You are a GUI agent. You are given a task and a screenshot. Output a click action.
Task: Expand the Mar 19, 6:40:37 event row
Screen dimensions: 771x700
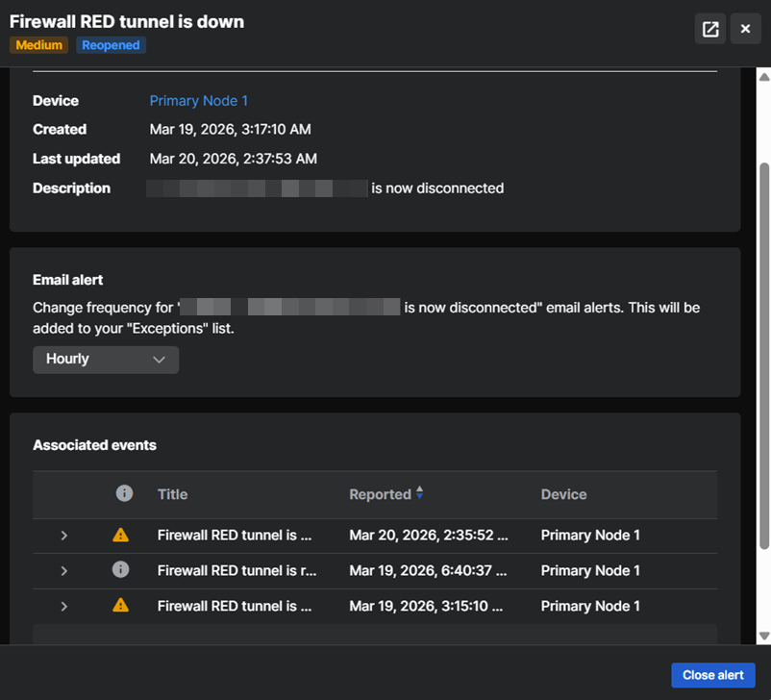point(64,570)
